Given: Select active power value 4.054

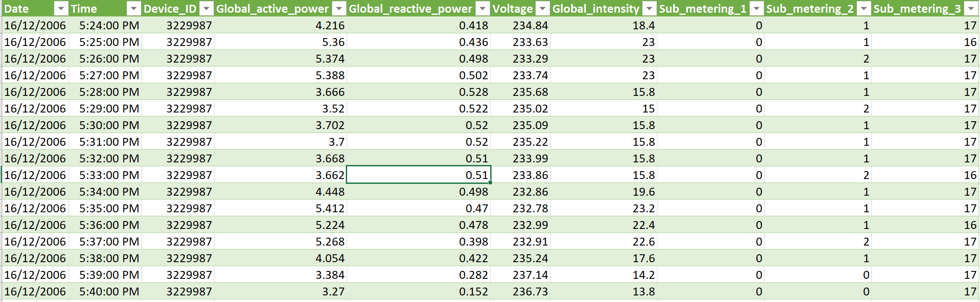Looking at the screenshot, I should tap(280, 258).
